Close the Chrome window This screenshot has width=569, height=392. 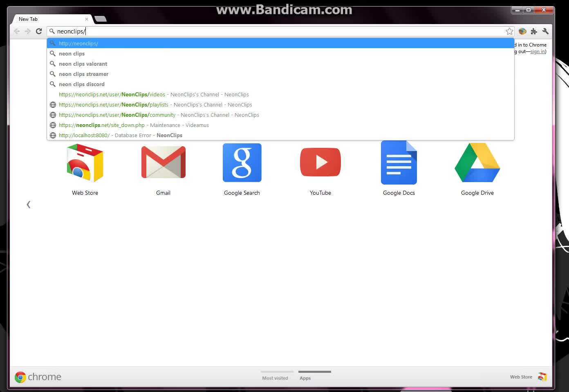pos(544,10)
